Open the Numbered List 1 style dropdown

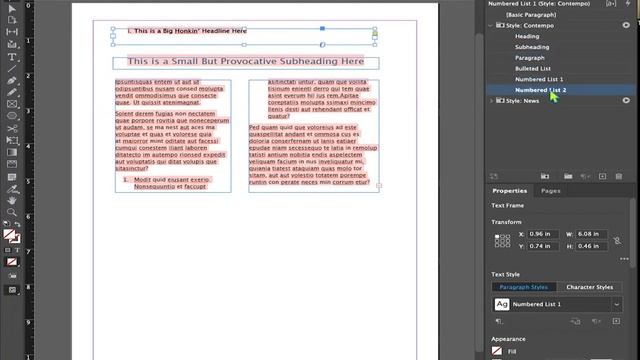coord(616,304)
